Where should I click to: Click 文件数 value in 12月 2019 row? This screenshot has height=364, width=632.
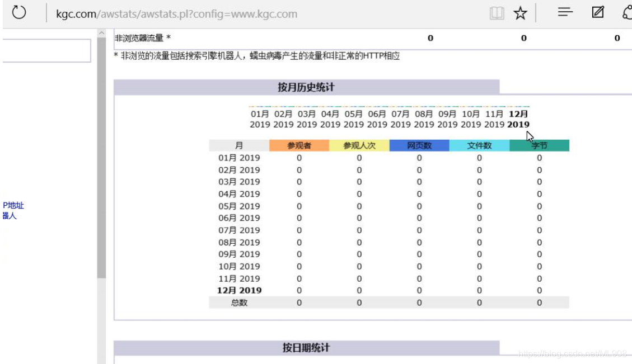click(x=479, y=290)
